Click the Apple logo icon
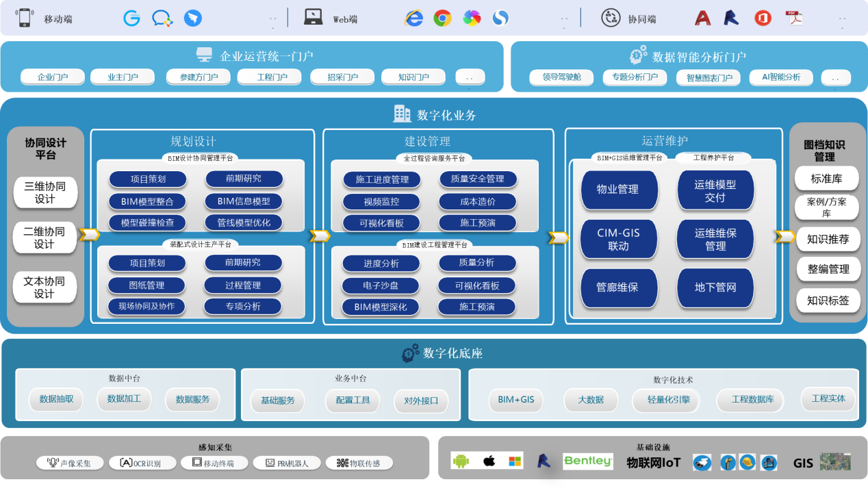Viewport: 868px width, 495px height. click(x=489, y=461)
